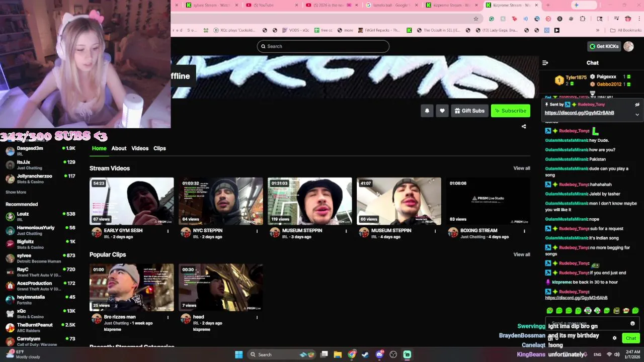Click the share icon below Subscribe

pyautogui.click(x=524, y=126)
